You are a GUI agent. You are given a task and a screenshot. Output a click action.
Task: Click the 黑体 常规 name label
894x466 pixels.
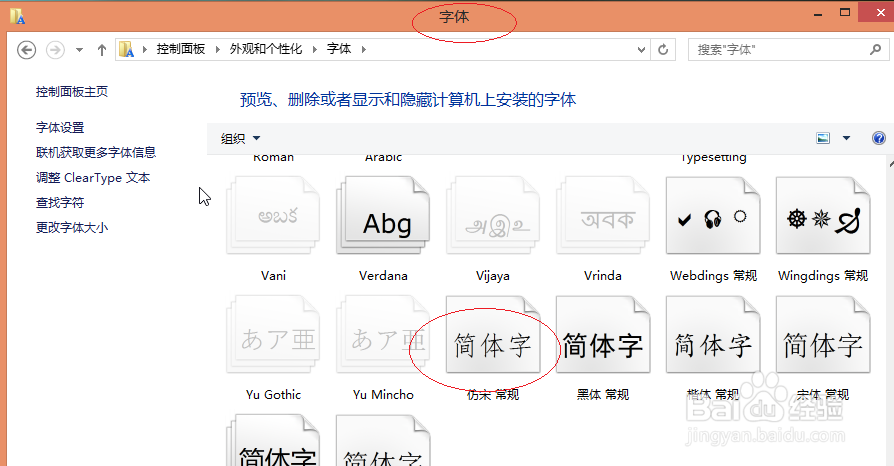click(x=603, y=395)
